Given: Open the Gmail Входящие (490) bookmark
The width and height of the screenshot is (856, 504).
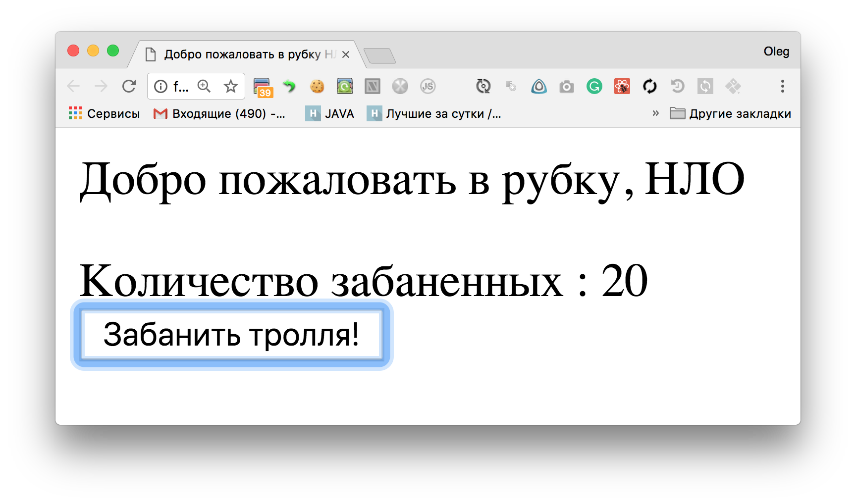Looking at the screenshot, I should click(219, 114).
